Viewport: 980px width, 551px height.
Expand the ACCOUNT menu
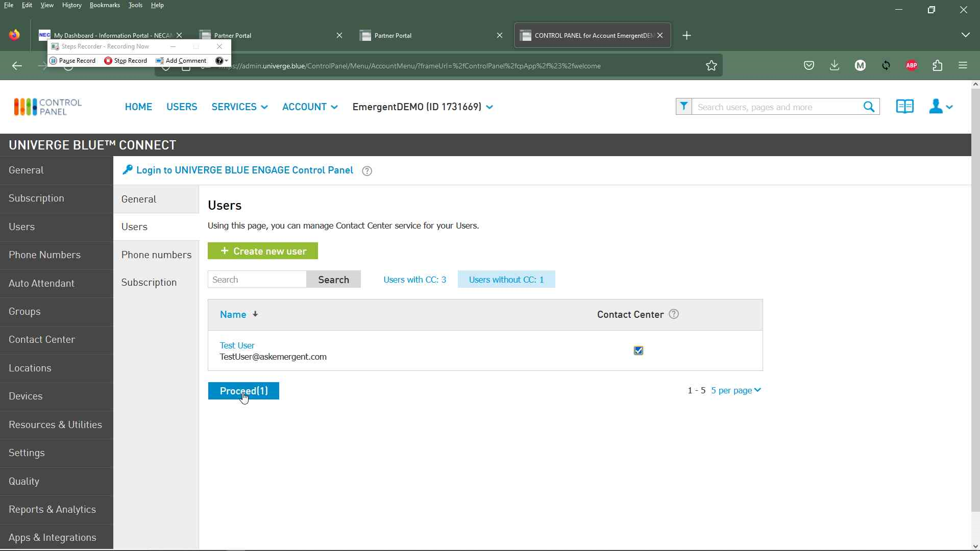[310, 107]
